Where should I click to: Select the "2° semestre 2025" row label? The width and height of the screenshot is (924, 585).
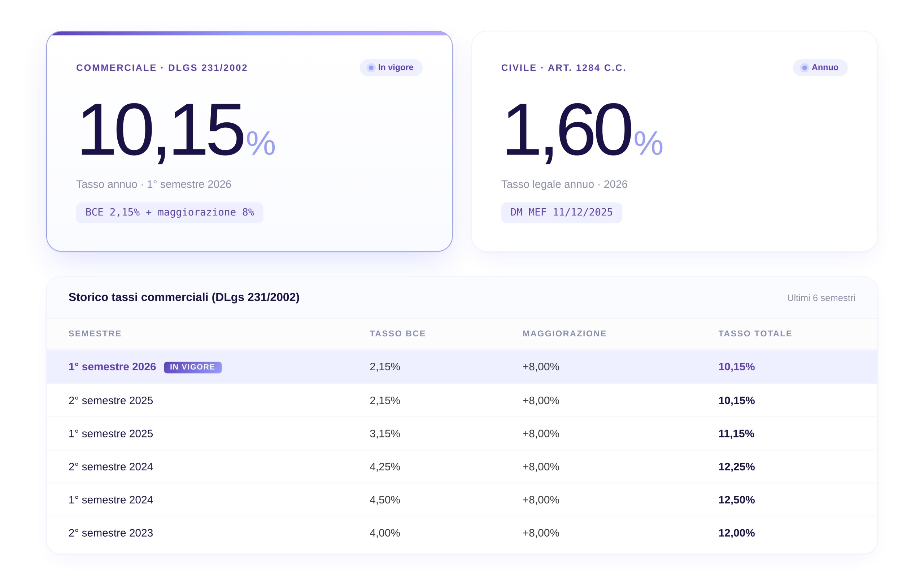point(110,401)
